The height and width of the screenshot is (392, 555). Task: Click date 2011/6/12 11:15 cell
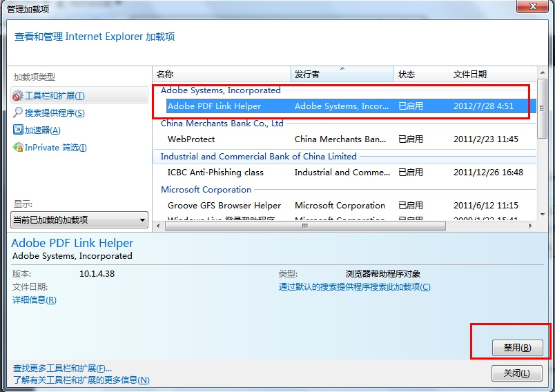click(486, 205)
